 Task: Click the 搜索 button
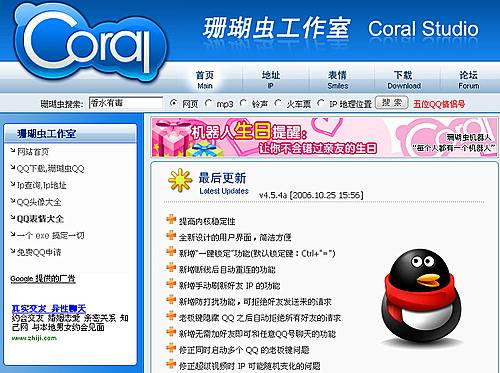[x=392, y=103]
